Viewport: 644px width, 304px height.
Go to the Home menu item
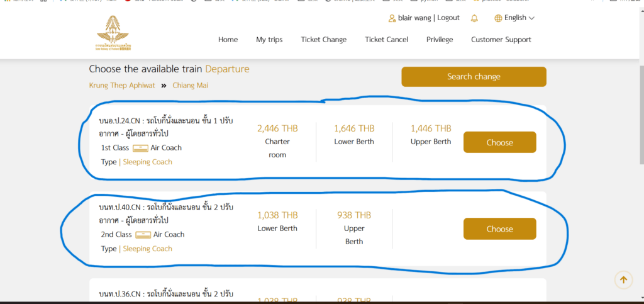coord(228,40)
